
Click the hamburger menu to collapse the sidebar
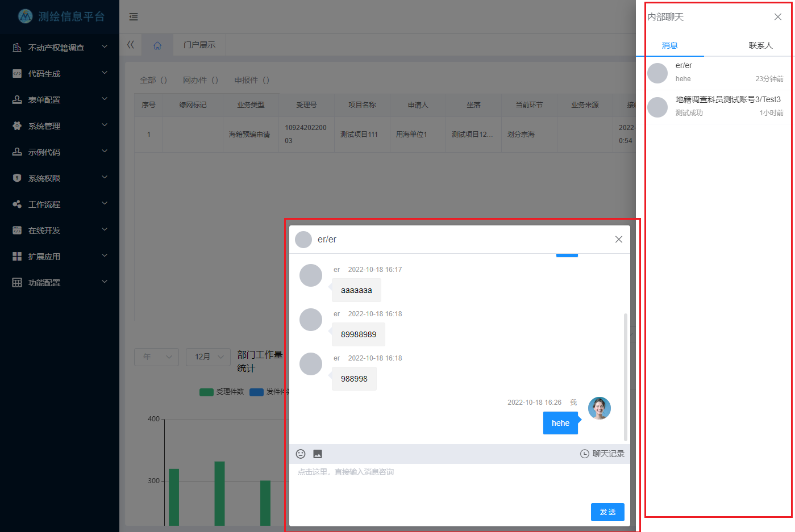[x=134, y=17]
